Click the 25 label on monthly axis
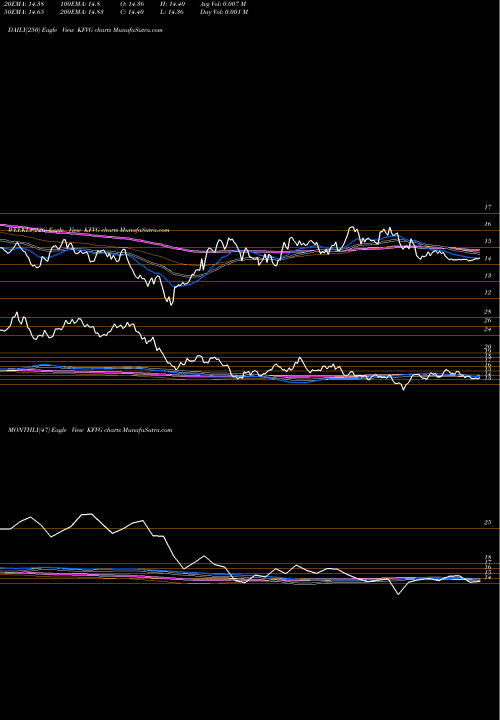Screen dimensions: 500x720 pyautogui.click(x=488, y=523)
